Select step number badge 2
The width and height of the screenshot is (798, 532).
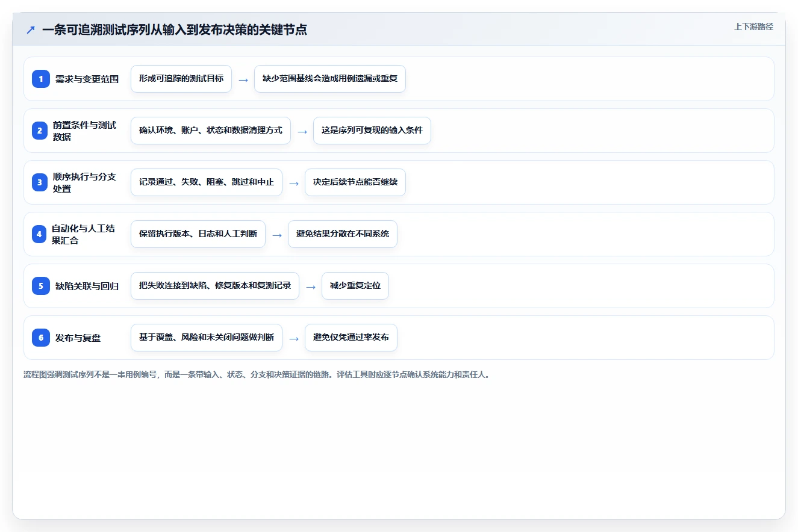39,131
